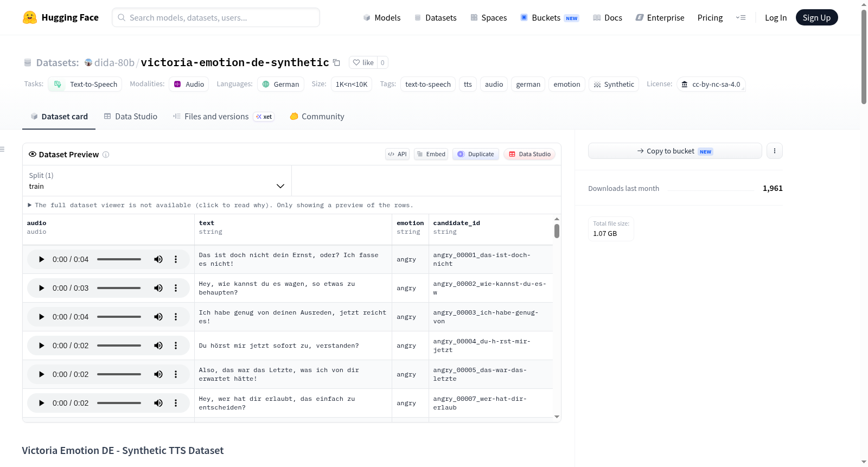Viewport: 868px width, 467px height.
Task: Open the Community tab
Action: (317, 117)
